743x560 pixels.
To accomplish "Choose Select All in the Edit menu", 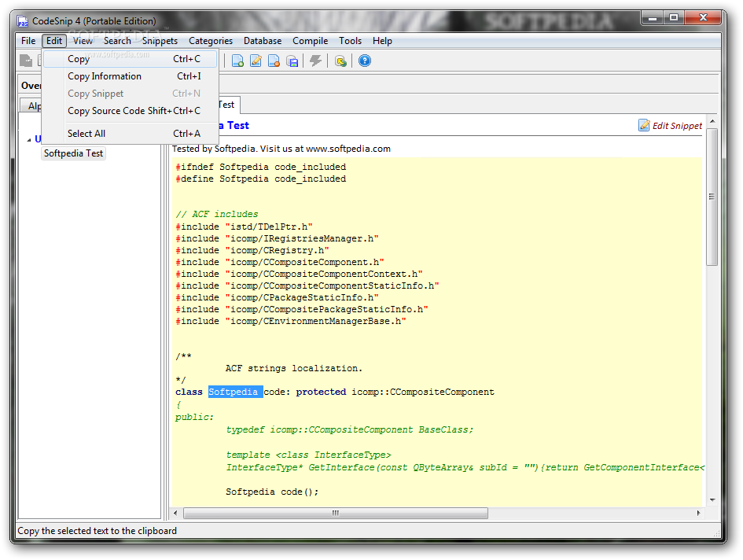I will point(86,134).
